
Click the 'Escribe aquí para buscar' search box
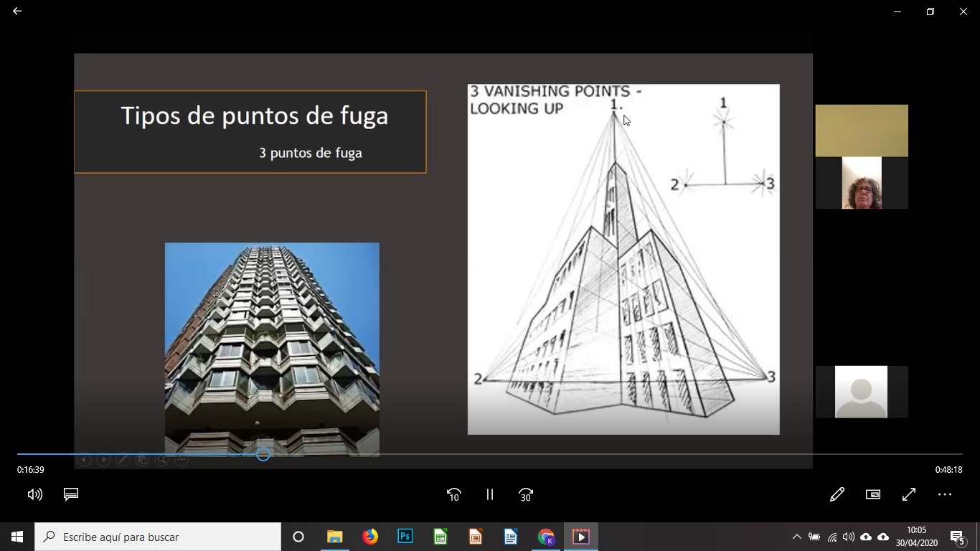coord(158,537)
